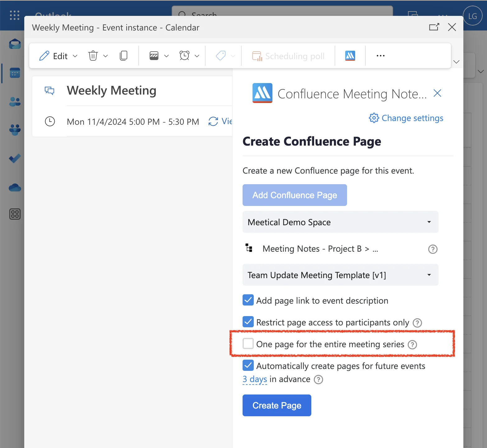This screenshot has height=448, width=487.
Task: Check One page for the entire meeting series
Action: tap(248, 344)
